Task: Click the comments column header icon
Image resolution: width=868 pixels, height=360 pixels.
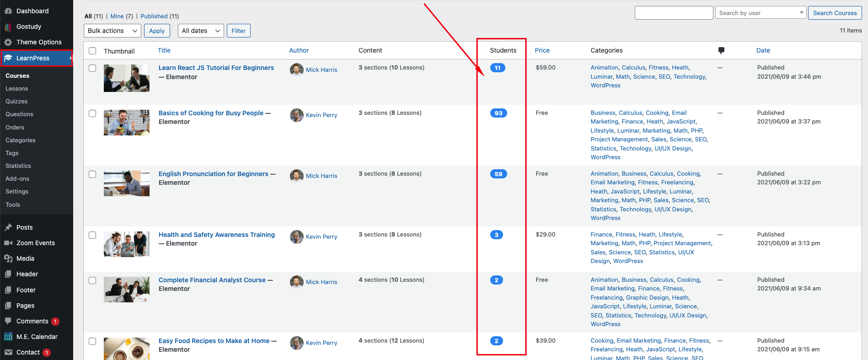Action: (721, 50)
